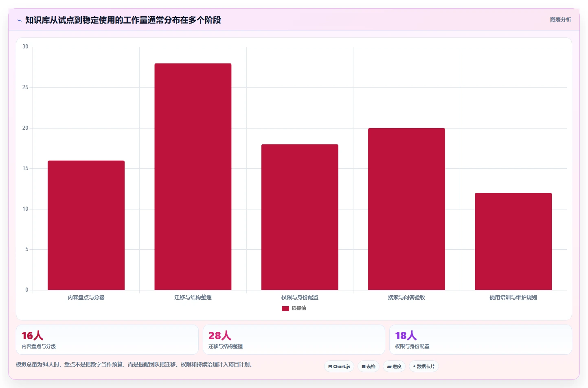Click the x-axis label 使用培训与维护规则
This screenshot has width=588, height=388.
click(513, 297)
